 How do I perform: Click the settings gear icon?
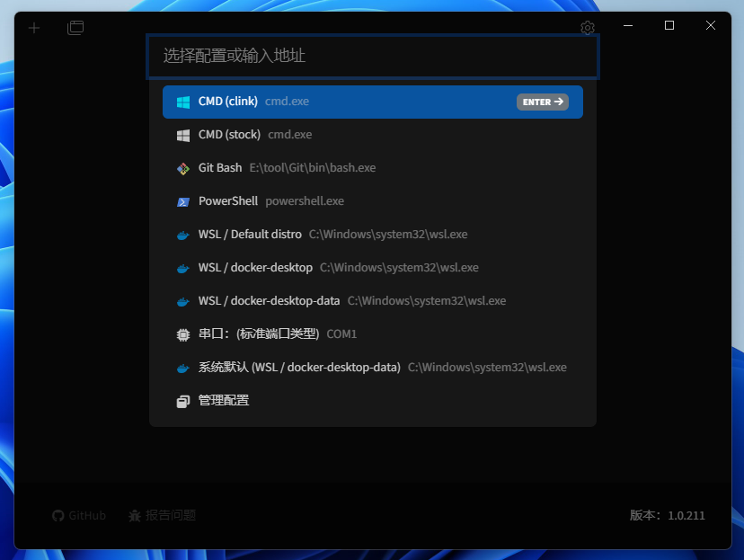tap(588, 28)
